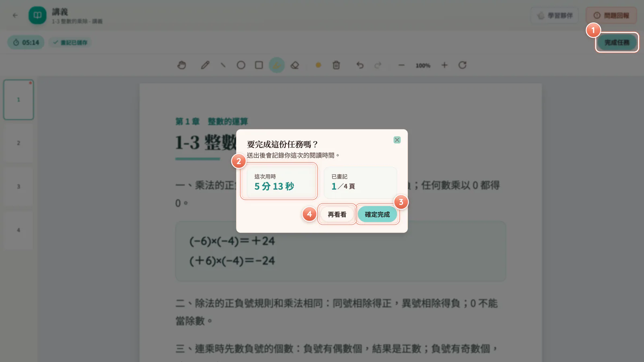Undo the last annotation

(x=360, y=65)
